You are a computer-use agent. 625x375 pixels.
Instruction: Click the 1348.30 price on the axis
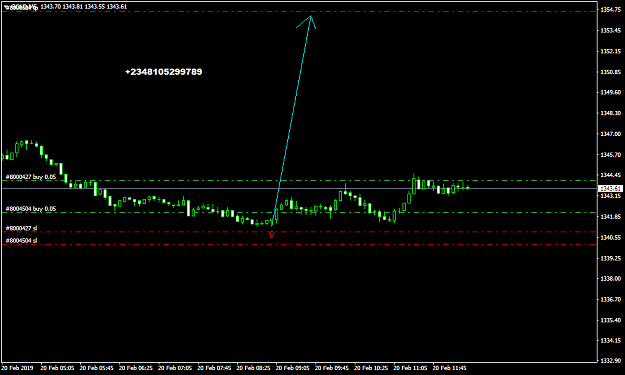[x=611, y=113]
